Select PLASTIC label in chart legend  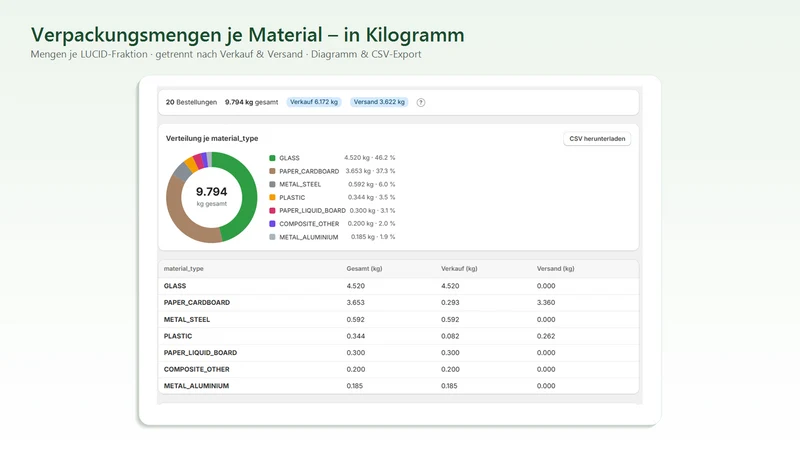(x=292, y=197)
